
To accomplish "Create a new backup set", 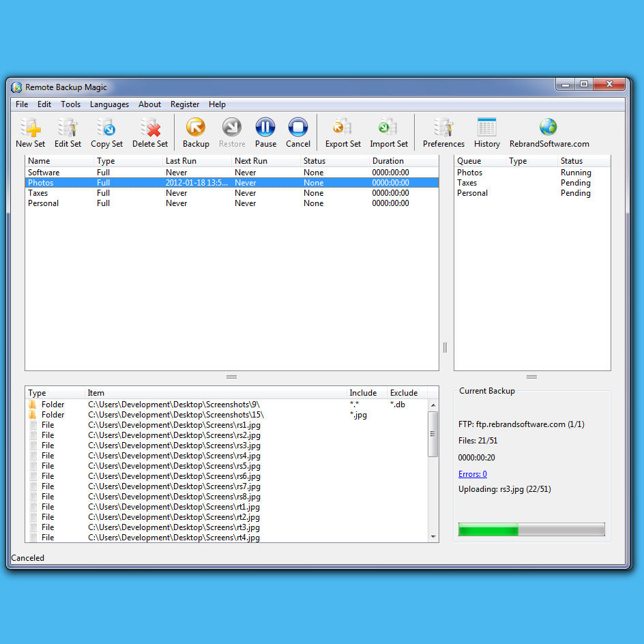I will 31,132.
